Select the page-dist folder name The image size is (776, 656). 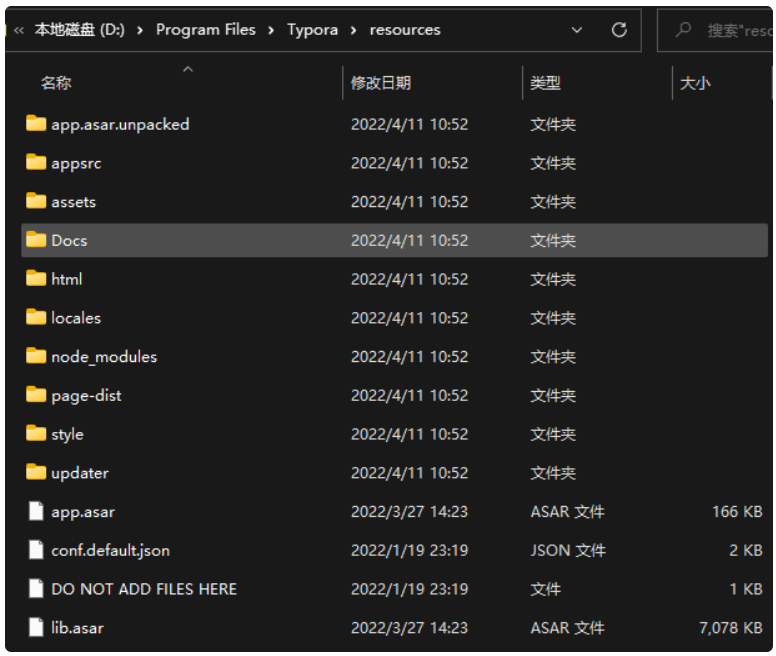tap(86, 395)
